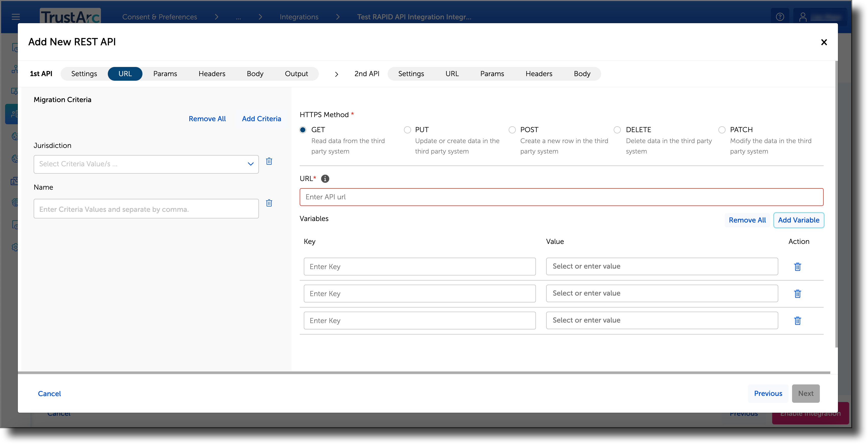Open the help question mark icon
Image resolution: width=868 pixels, height=444 pixels.
click(x=780, y=17)
